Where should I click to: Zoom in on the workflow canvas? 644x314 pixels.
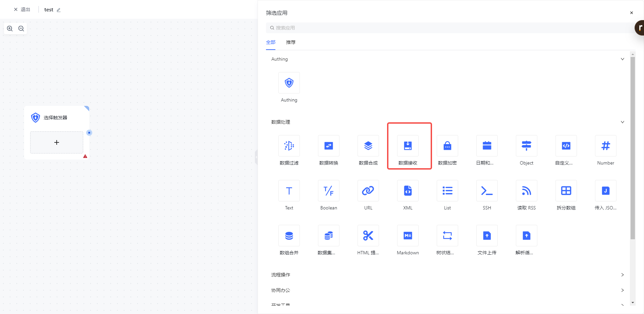(10, 28)
